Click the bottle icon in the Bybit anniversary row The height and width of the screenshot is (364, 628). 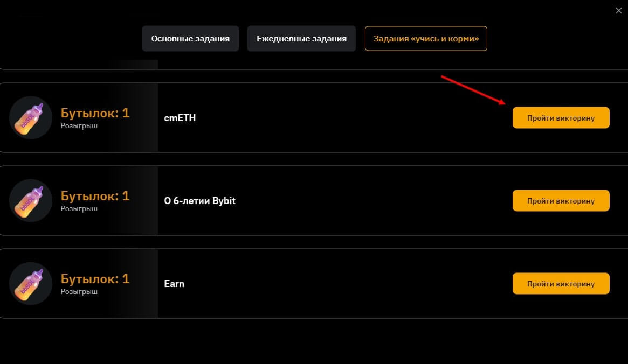[x=31, y=201]
